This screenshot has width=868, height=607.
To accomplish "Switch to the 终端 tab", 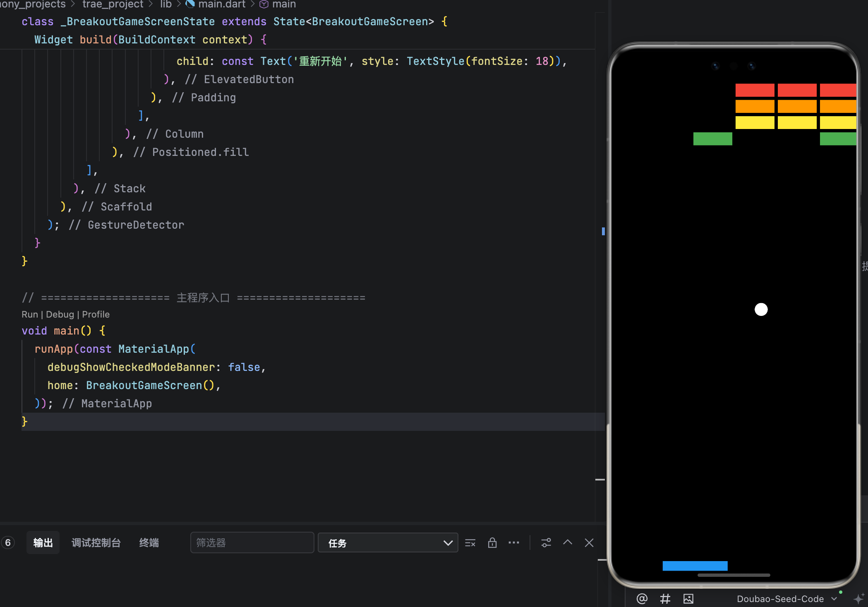I will 149,543.
